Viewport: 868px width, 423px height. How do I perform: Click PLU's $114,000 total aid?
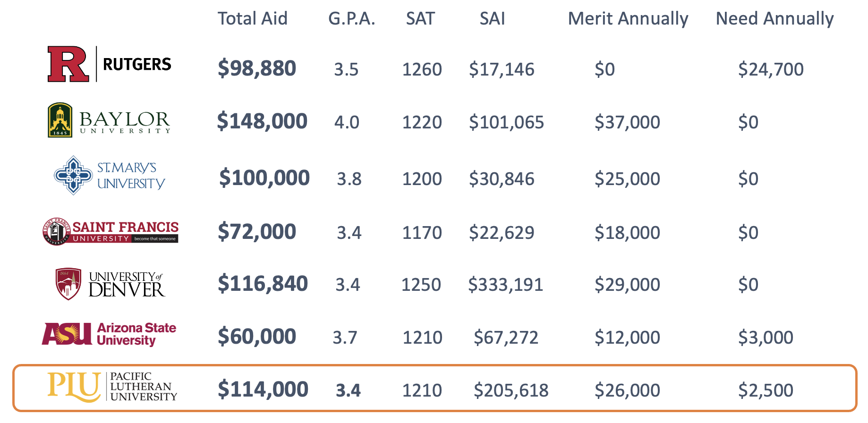263,389
